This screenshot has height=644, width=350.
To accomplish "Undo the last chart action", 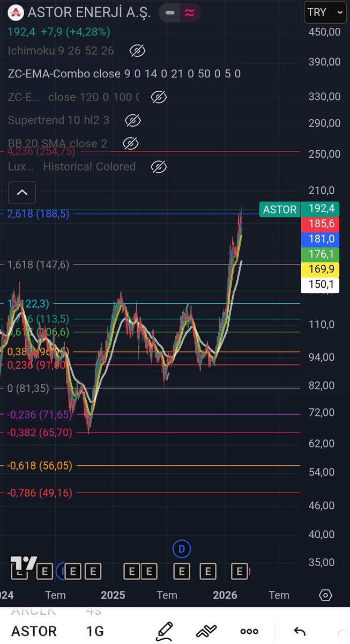I will [300, 632].
